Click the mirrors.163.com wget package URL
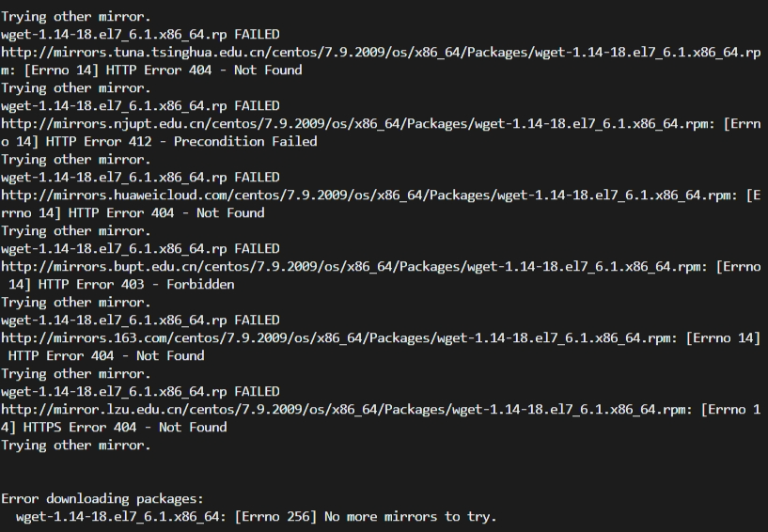Image resolution: width=768 pixels, height=532 pixels. [x=339, y=338]
